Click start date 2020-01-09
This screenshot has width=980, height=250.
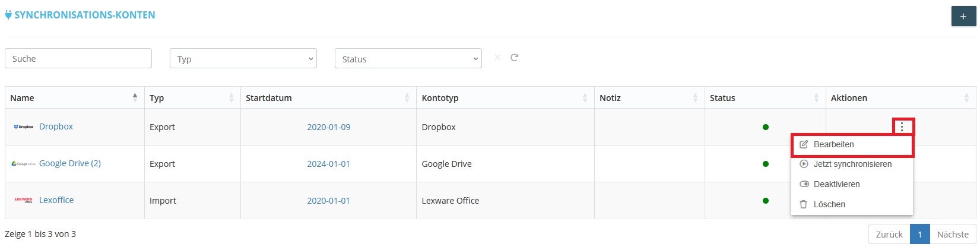click(328, 127)
